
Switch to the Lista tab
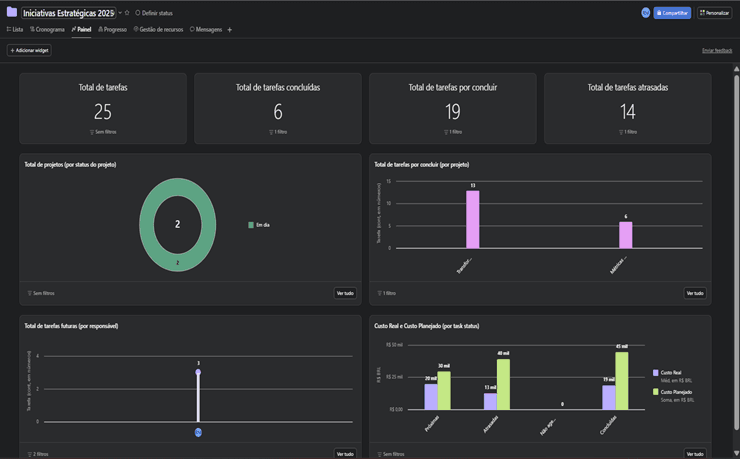(x=15, y=30)
